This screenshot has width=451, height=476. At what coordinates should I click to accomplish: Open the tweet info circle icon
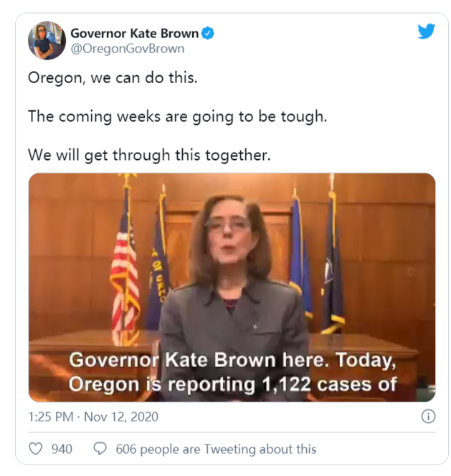click(x=428, y=416)
